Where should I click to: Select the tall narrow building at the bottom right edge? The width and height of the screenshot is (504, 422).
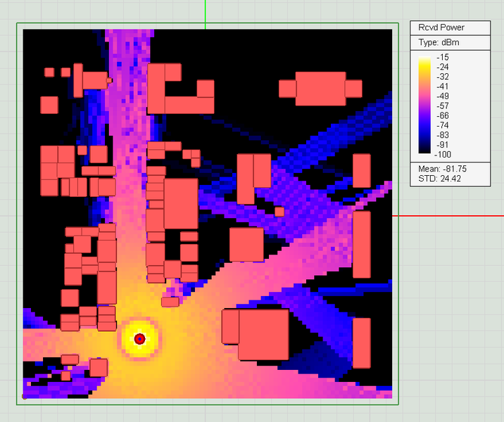pyautogui.click(x=361, y=343)
